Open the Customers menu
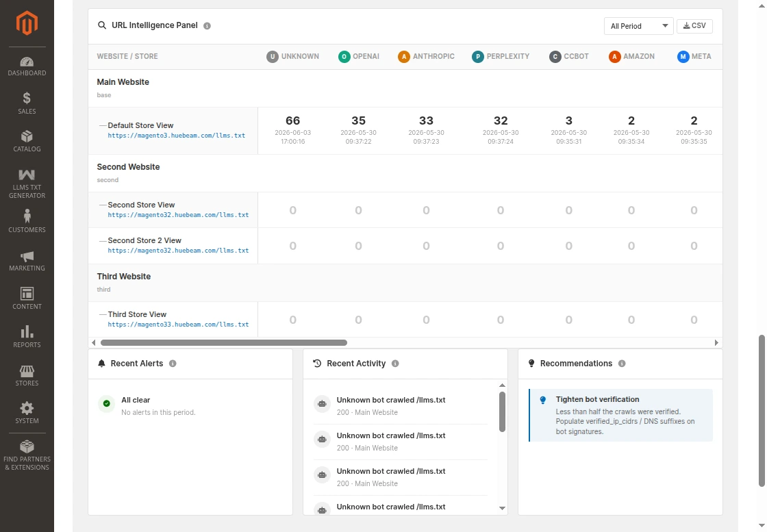767x532 pixels. [27, 221]
